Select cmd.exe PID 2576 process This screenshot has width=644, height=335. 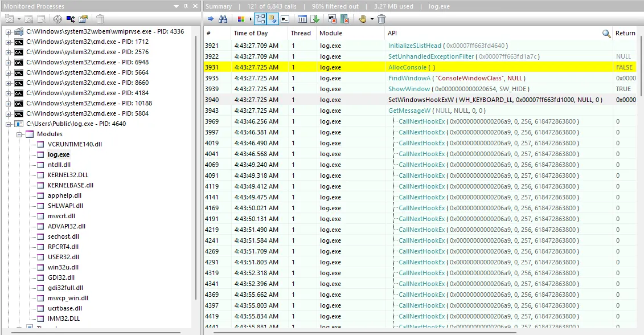pyautogui.click(x=88, y=52)
